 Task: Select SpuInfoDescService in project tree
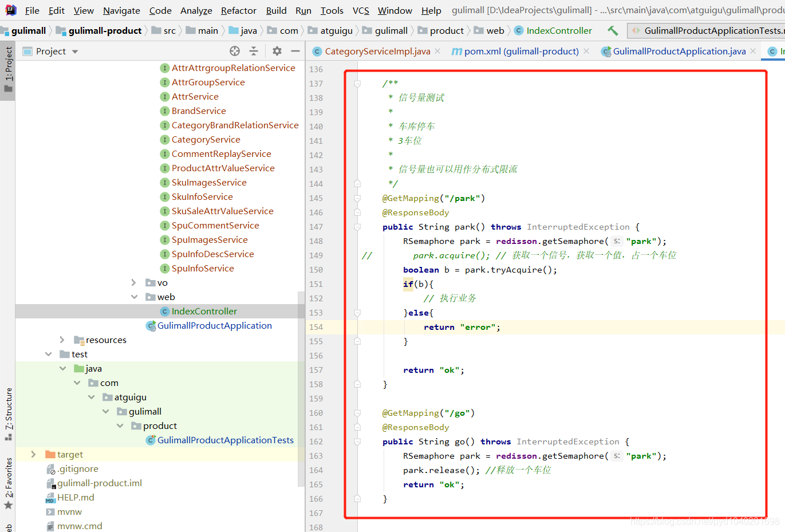click(212, 254)
